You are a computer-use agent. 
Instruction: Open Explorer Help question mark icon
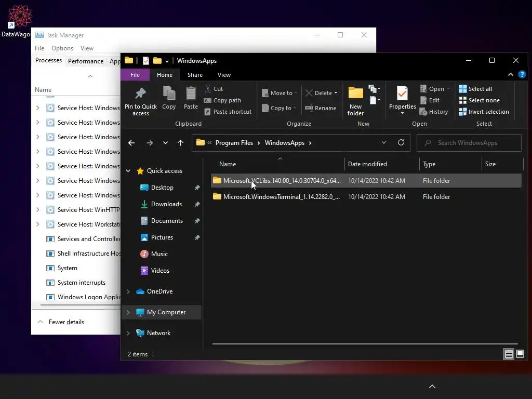(522, 75)
